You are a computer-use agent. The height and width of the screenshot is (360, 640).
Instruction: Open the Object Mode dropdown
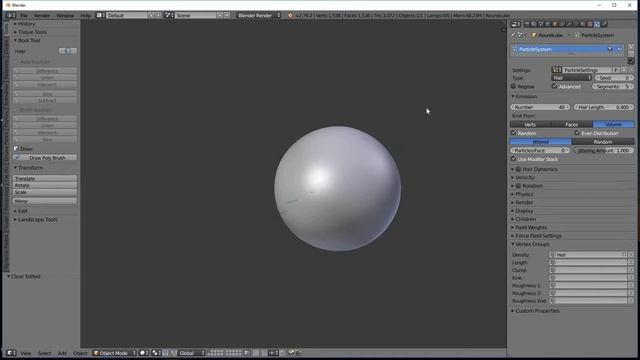pyautogui.click(x=114, y=353)
